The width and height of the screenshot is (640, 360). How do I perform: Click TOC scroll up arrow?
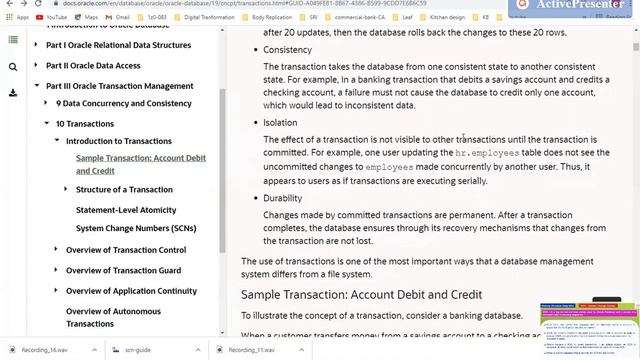click(222, 31)
